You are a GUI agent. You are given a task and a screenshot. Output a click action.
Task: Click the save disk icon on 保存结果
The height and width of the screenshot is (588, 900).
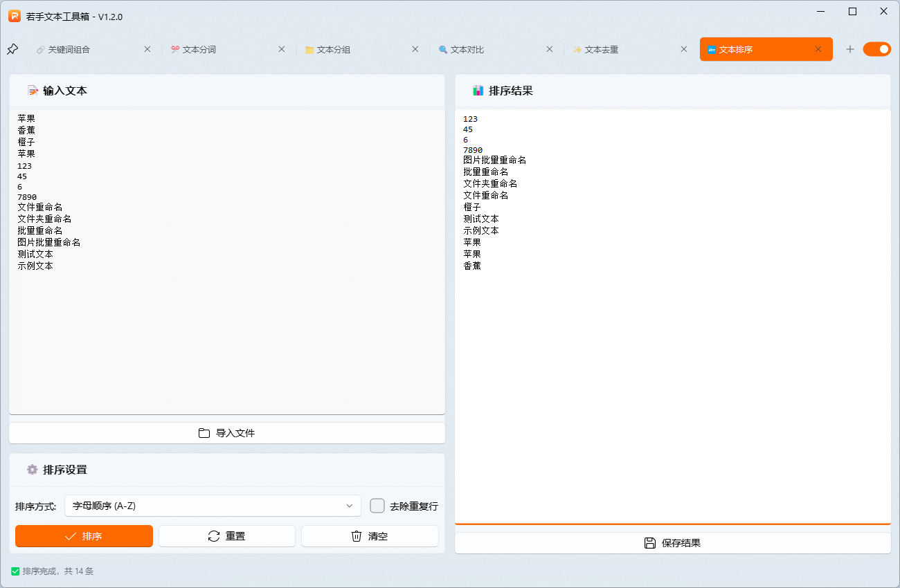(x=649, y=542)
